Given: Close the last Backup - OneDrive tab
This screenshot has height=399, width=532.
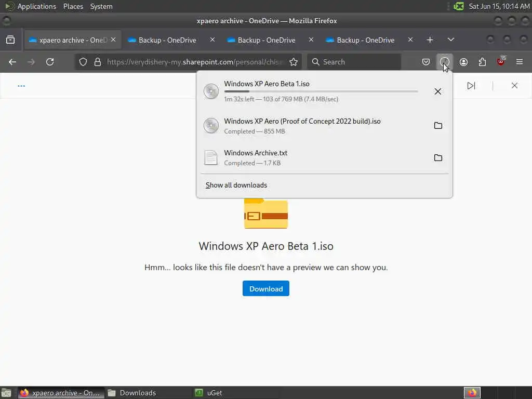Looking at the screenshot, I should [x=410, y=39].
